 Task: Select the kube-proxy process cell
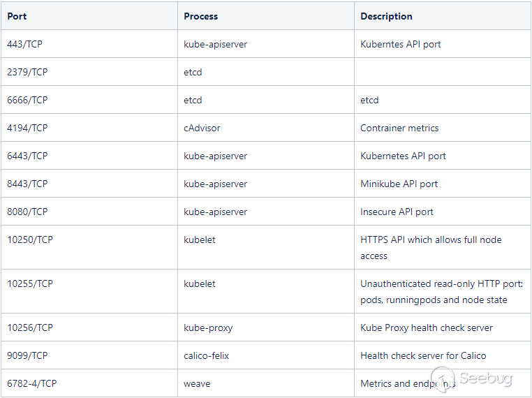coord(208,327)
